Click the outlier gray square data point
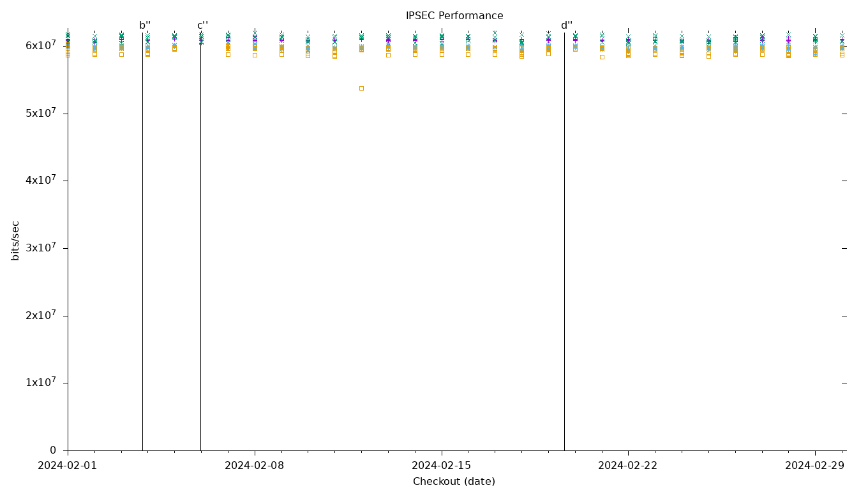 tap(361, 88)
